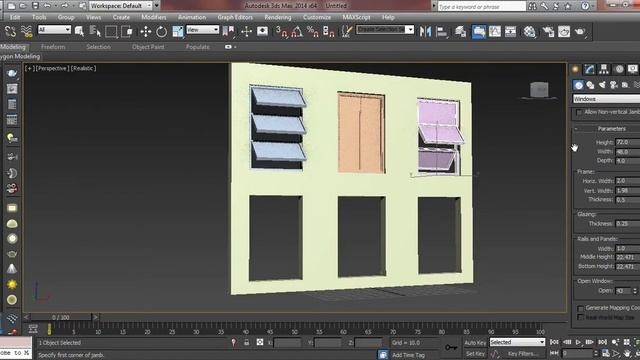Open the key mode Selected dropdown

pos(517,342)
